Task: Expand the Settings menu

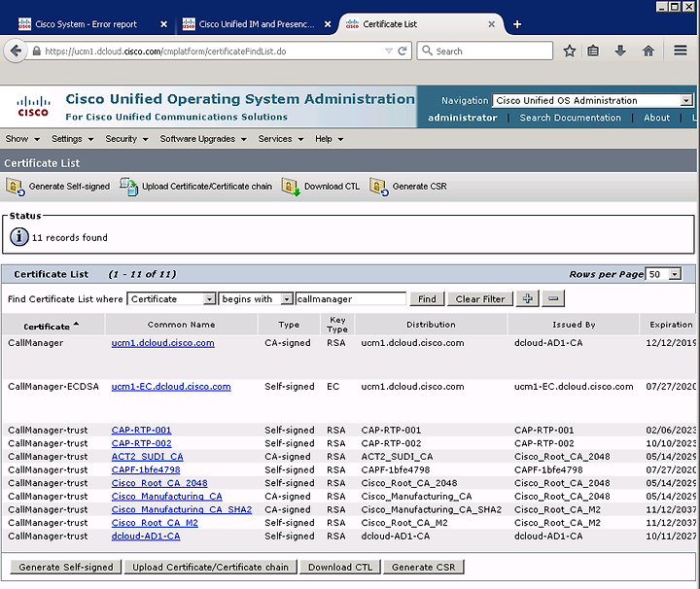Action: (72, 139)
